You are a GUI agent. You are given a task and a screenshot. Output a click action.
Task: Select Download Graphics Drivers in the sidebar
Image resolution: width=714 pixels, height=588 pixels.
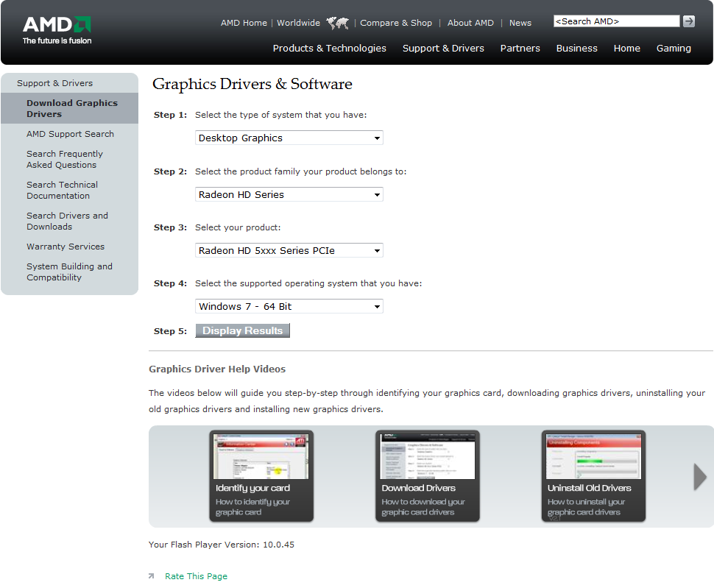tap(70, 108)
